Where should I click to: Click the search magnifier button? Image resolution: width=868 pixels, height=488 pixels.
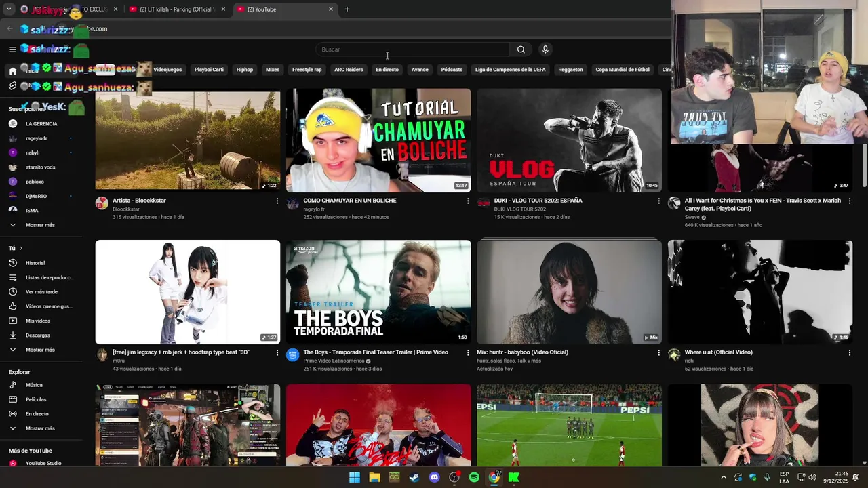tap(521, 49)
